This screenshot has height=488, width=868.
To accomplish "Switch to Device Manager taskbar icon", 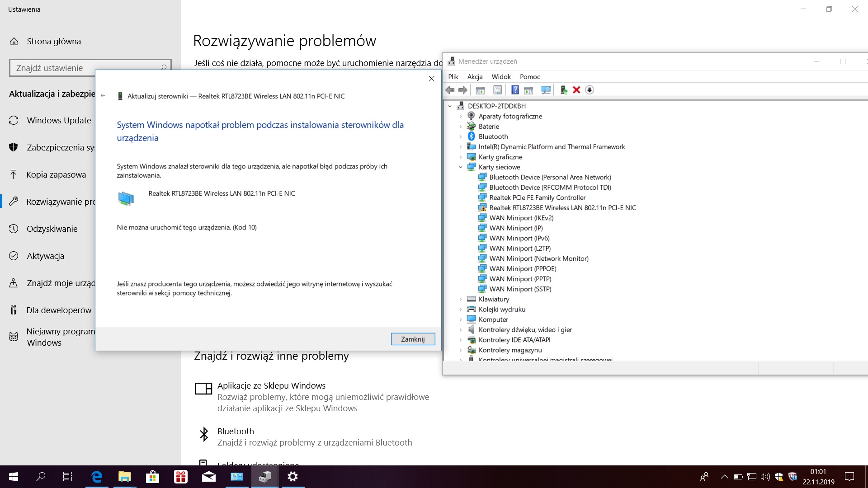I will click(x=265, y=477).
